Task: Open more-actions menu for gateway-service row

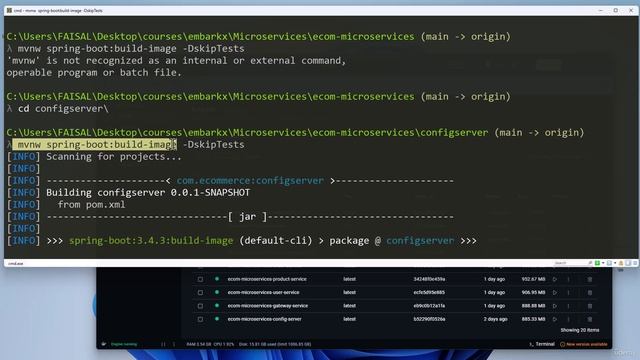Action: click(x=568, y=306)
